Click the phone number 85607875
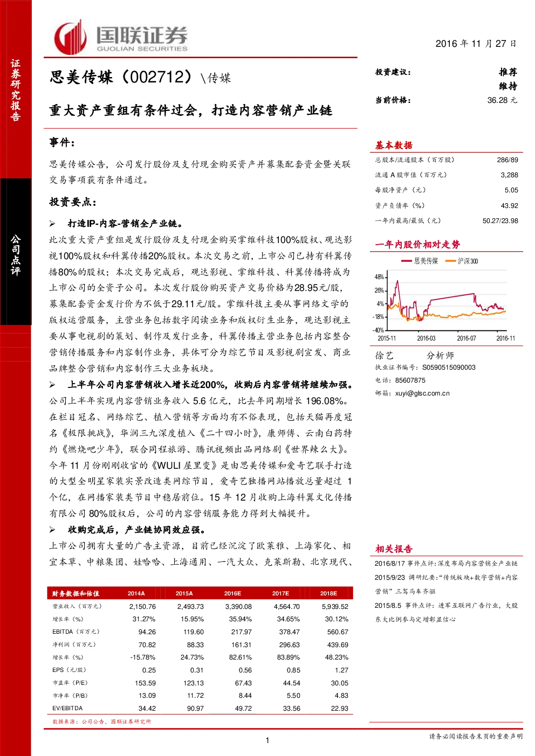 410,380
